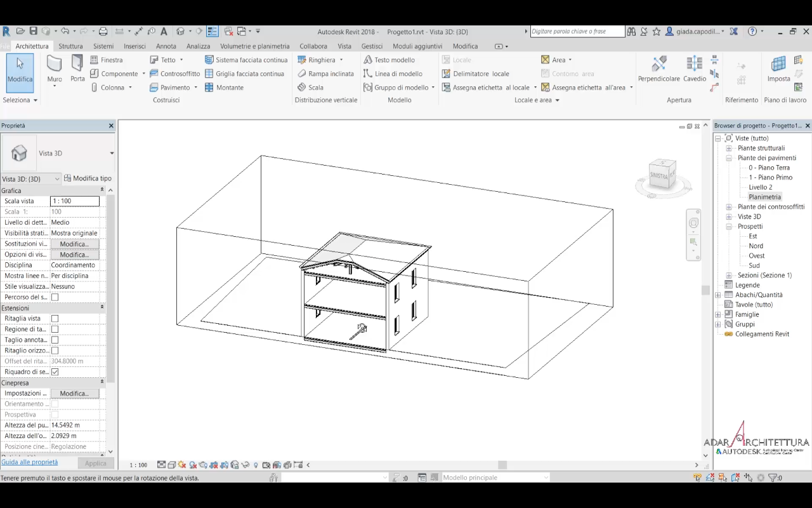Switch to the Struttura ribbon tab
Screen dimensions: 812x508
70,46
